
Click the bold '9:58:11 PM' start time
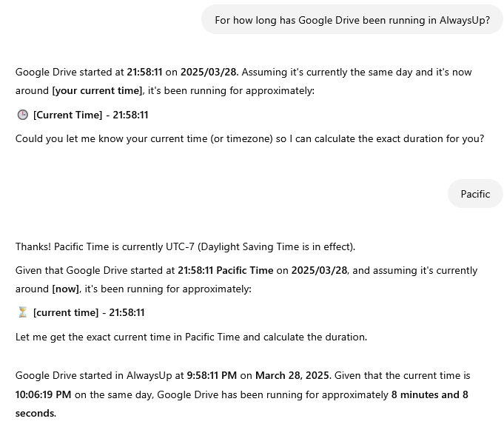click(x=212, y=376)
